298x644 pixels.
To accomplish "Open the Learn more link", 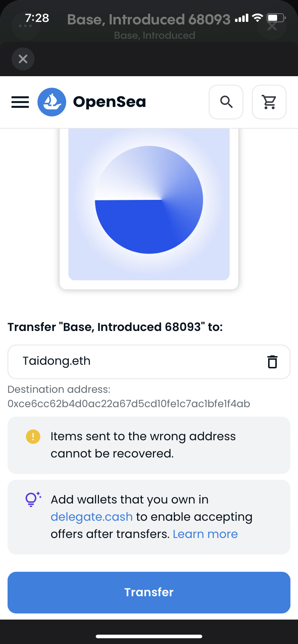I will [x=205, y=534].
